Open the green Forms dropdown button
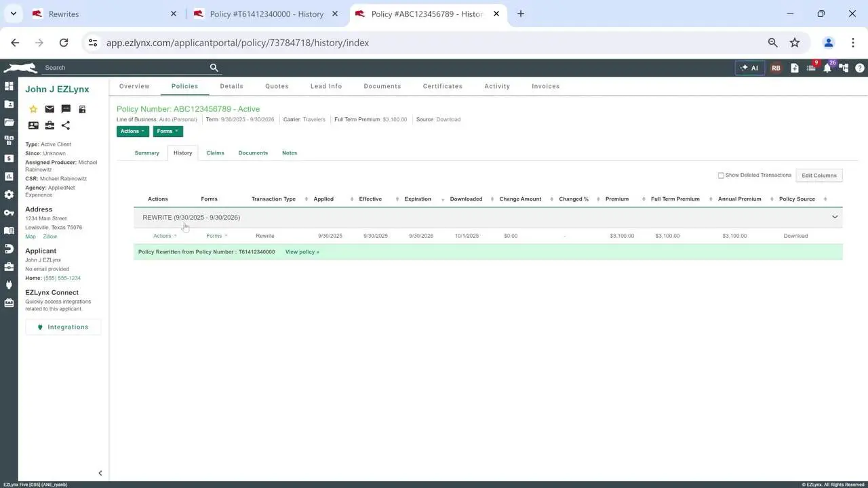The image size is (868, 488). [x=167, y=131]
